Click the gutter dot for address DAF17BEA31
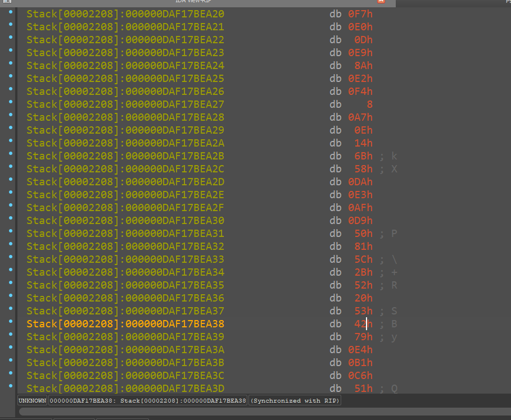The image size is (511, 420). click(x=11, y=232)
